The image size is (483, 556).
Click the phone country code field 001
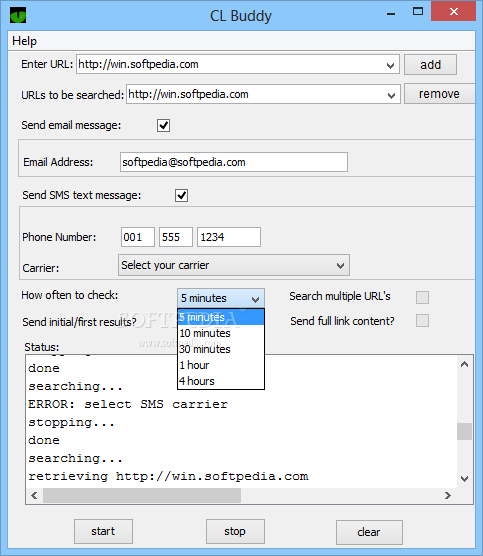[138, 237]
